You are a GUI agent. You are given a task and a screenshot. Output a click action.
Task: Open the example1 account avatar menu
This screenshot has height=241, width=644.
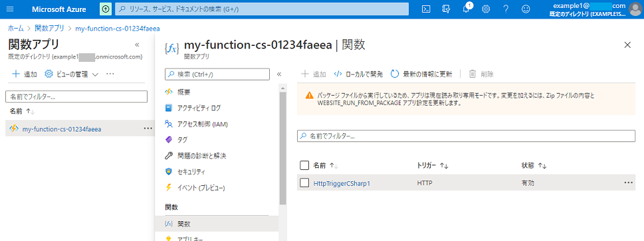[x=635, y=9]
